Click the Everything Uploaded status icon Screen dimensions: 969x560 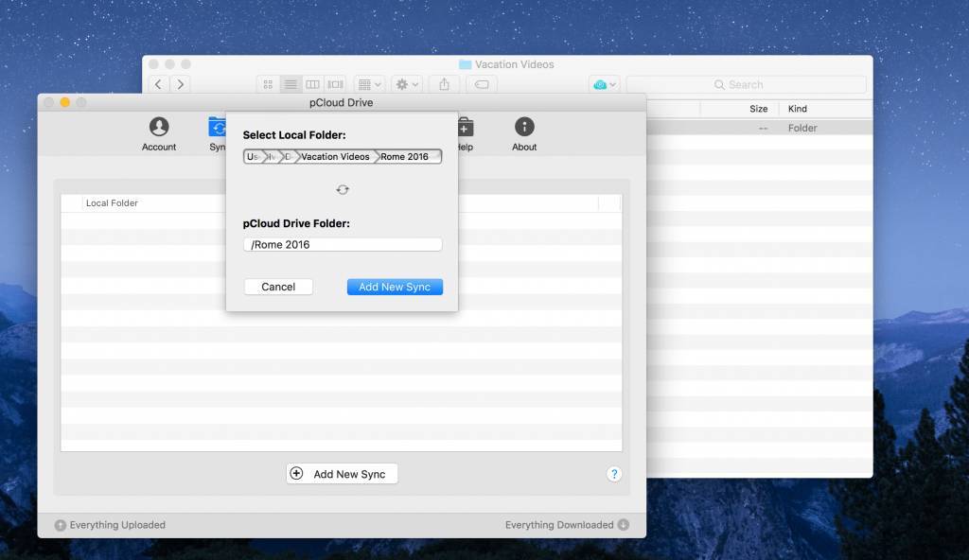60,525
